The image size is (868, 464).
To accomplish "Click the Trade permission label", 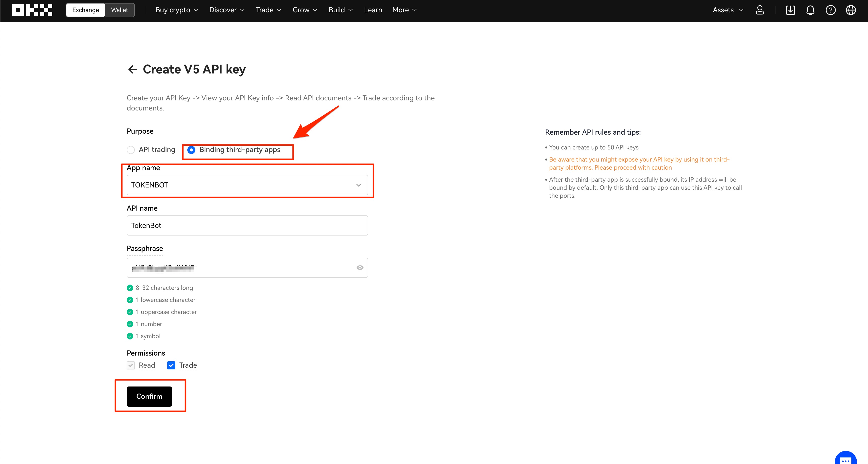I will point(188,365).
